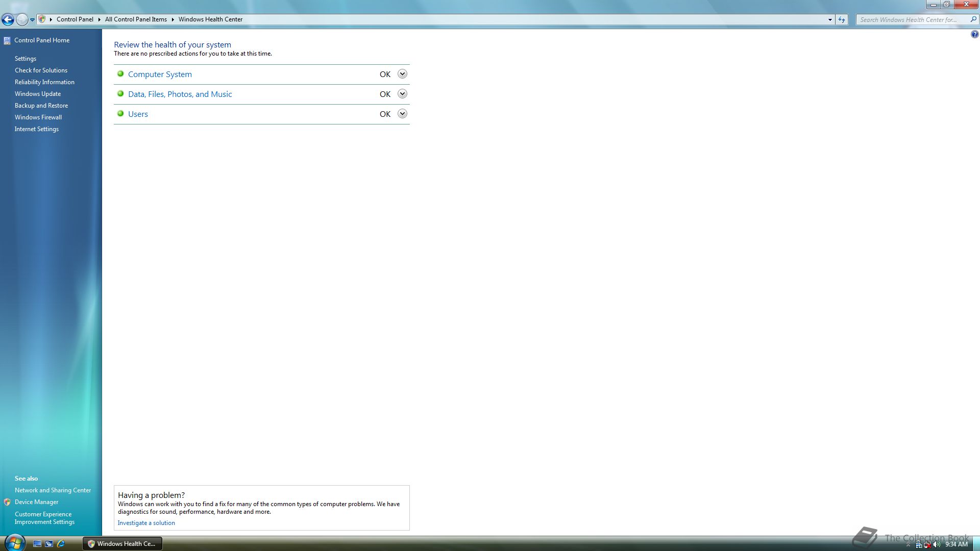Open Settings in the sidebar
This screenshot has height=551, width=980.
(x=26, y=59)
